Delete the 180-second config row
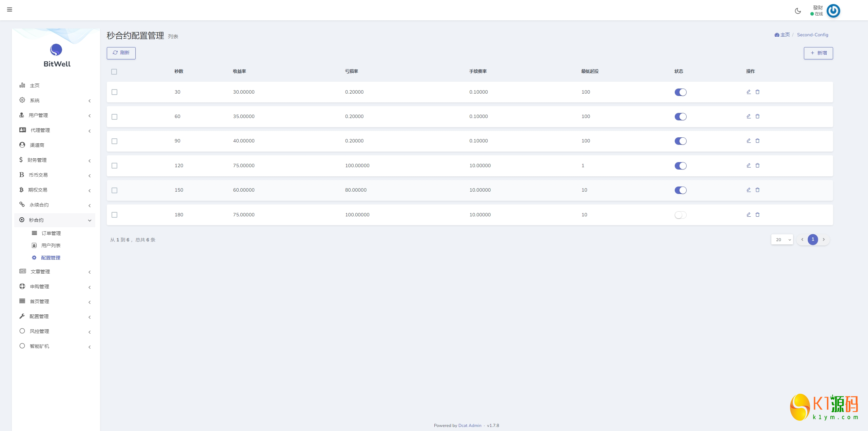Viewport: 868px width, 431px height. pos(757,215)
